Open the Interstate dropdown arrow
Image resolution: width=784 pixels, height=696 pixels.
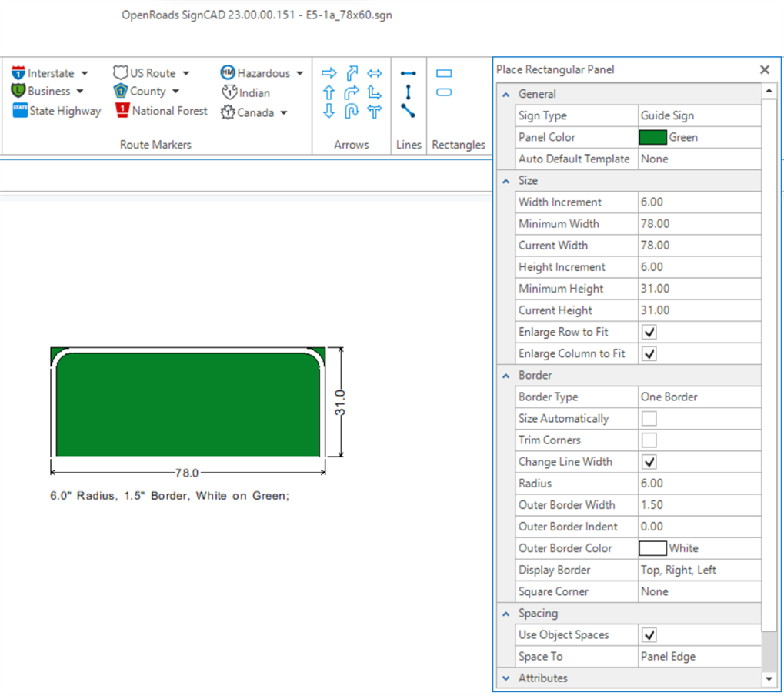[85, 74]
